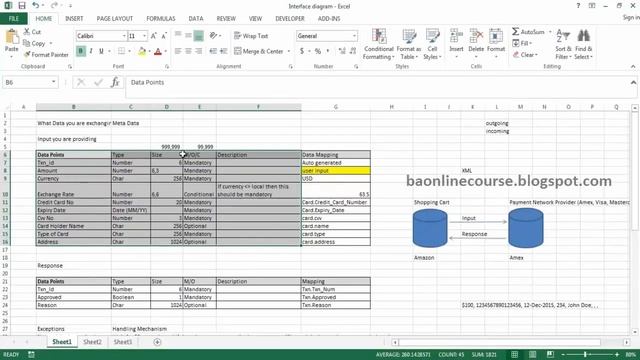This screenshot has height=360, width=640.
Task: Open the font size dropdown
Action: [x=144, y=36]
